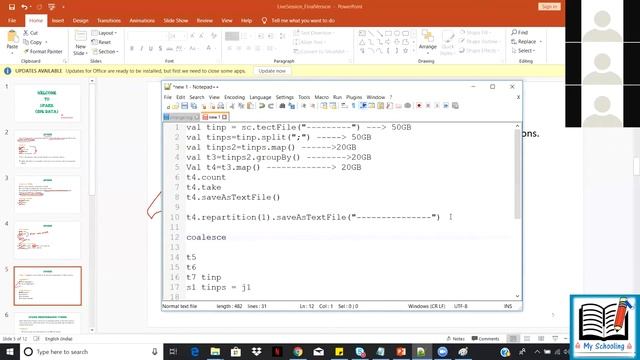Click Reset in the Slides group
640x360 pixels.
pos(102,42)
